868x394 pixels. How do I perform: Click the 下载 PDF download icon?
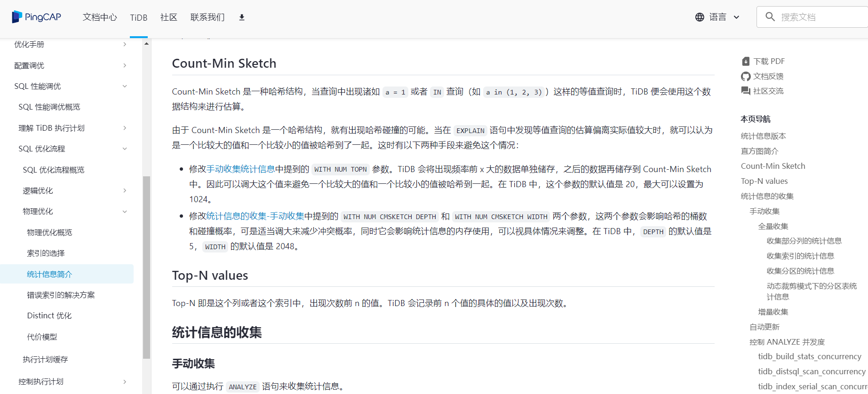(x=746, y=62)
